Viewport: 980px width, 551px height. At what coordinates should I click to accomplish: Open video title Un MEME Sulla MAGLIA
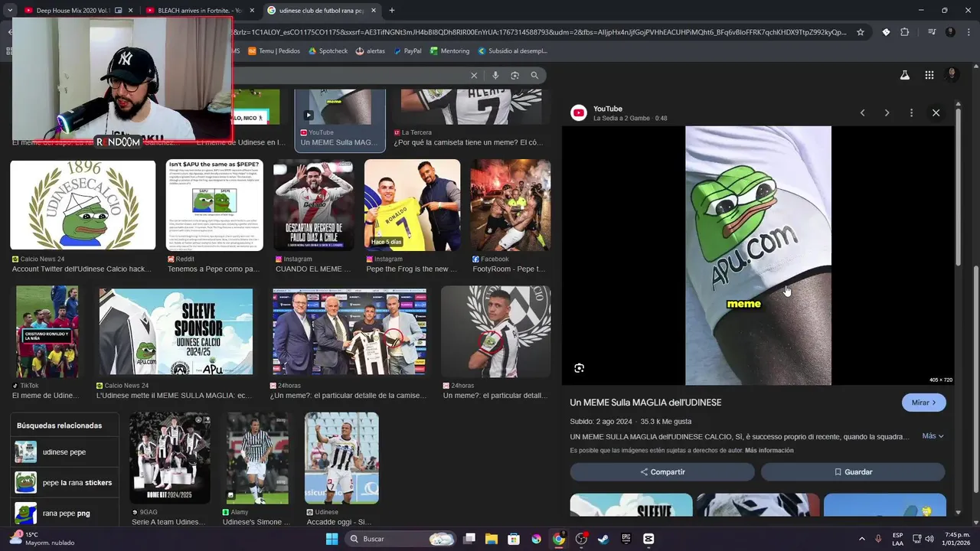coord(645,403)
